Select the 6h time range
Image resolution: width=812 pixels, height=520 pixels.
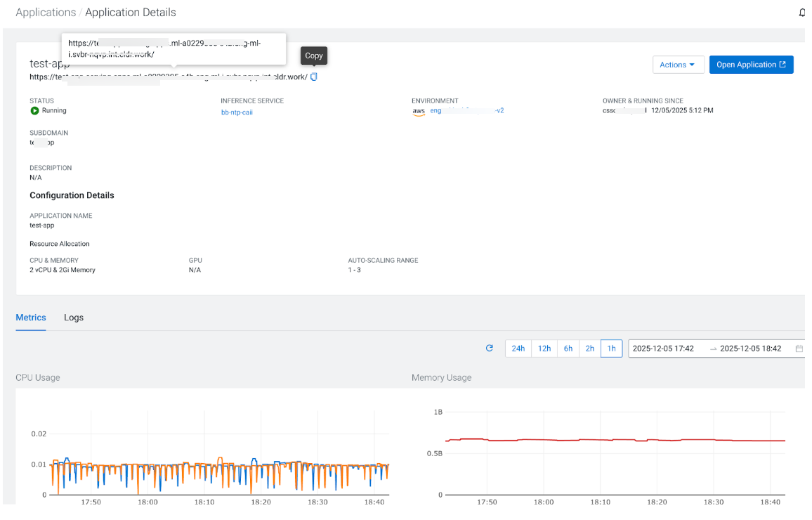pos(568,349)
